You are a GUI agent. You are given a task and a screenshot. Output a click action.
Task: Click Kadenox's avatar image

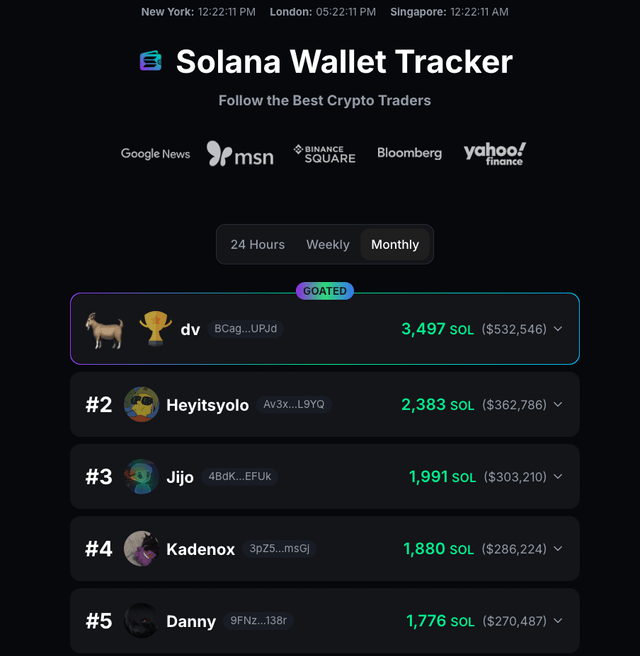pos(141,549)
